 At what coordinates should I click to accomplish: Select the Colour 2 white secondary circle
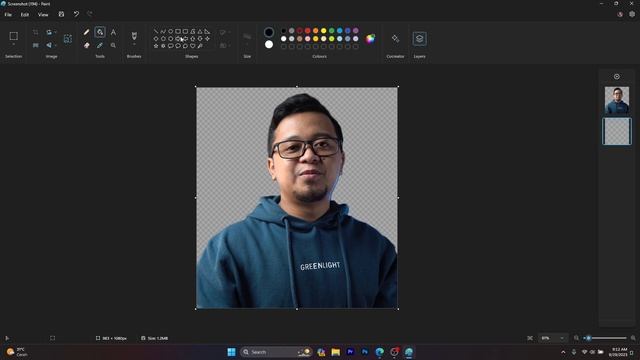coord(269,44)
